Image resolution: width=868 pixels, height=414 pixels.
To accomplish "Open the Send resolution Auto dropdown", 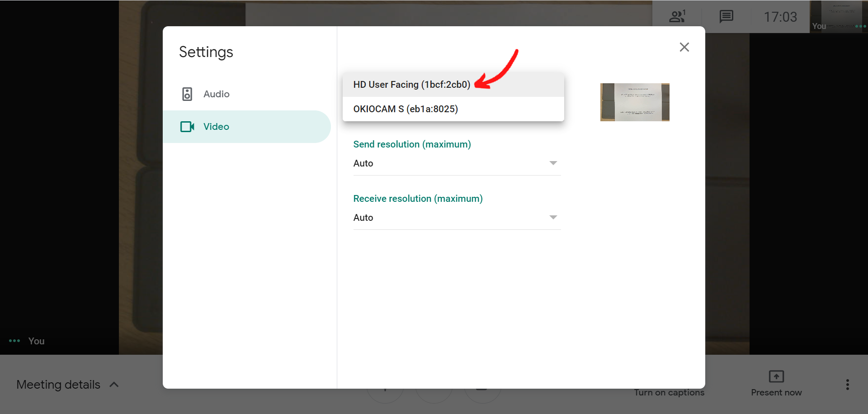I will click(x=457, y=163).
